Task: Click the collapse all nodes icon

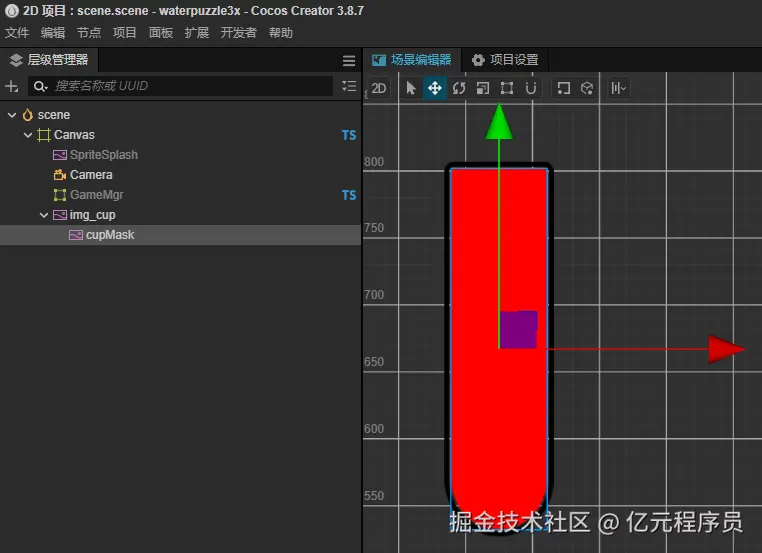Action: 348,86
